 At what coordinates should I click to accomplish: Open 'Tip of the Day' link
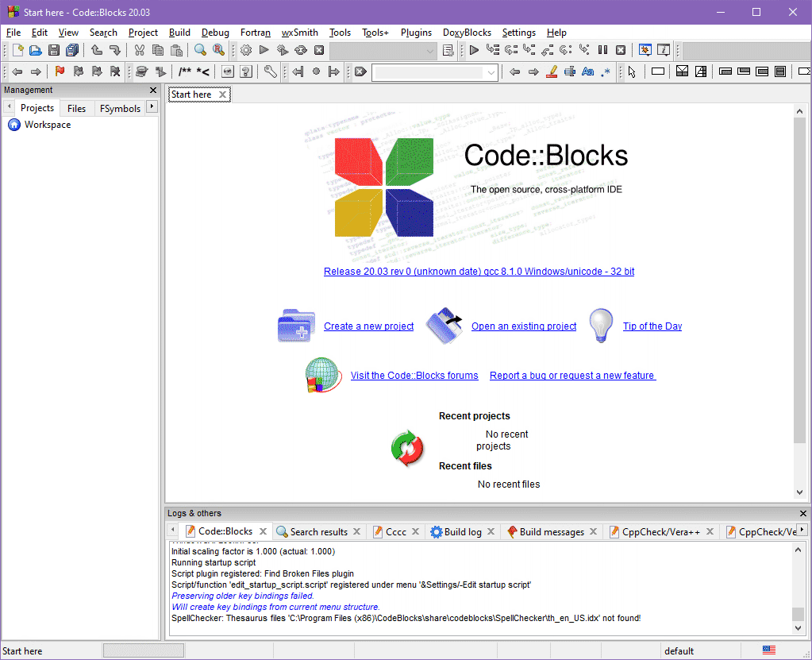click(x=652, y=326)
